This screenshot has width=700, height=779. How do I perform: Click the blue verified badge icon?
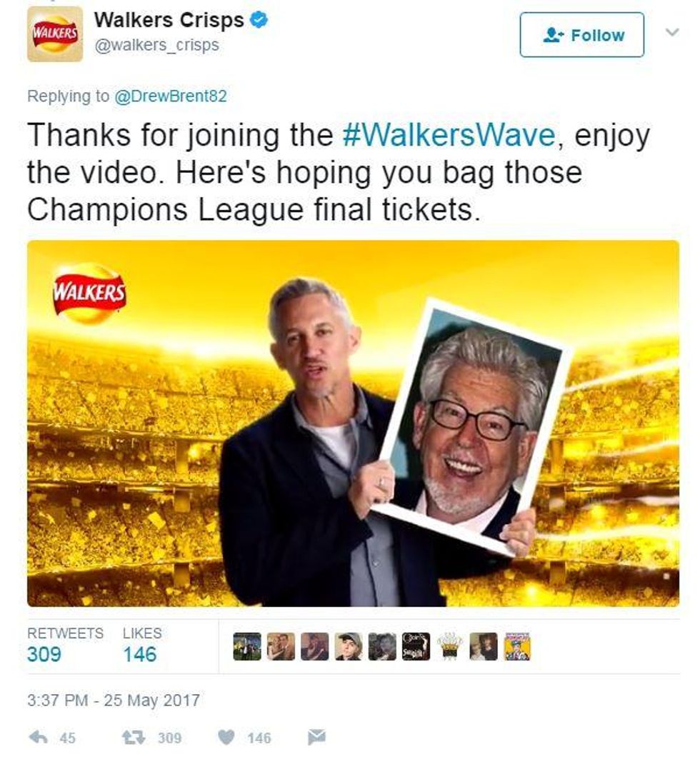[259, 21]
